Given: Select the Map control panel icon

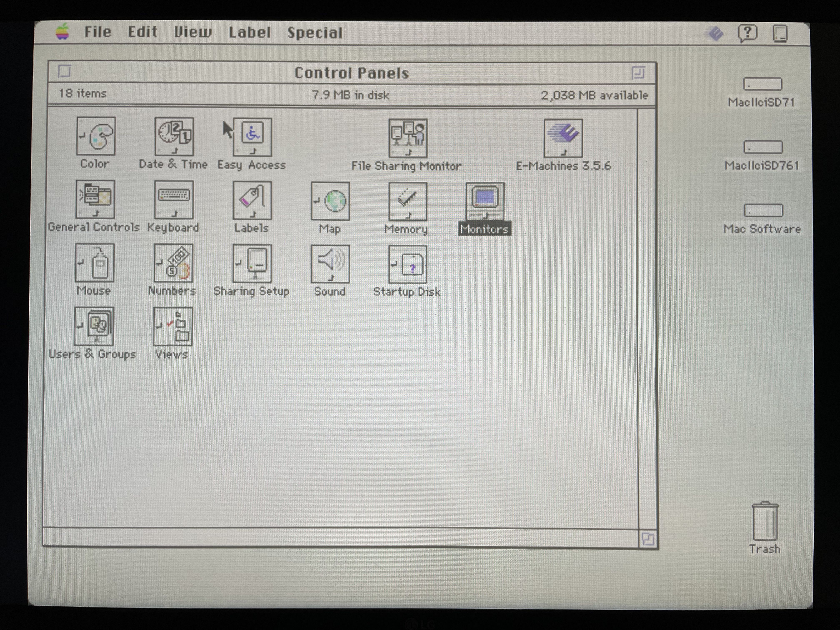Looking at the screenshot, I should [x=330, y=201].
